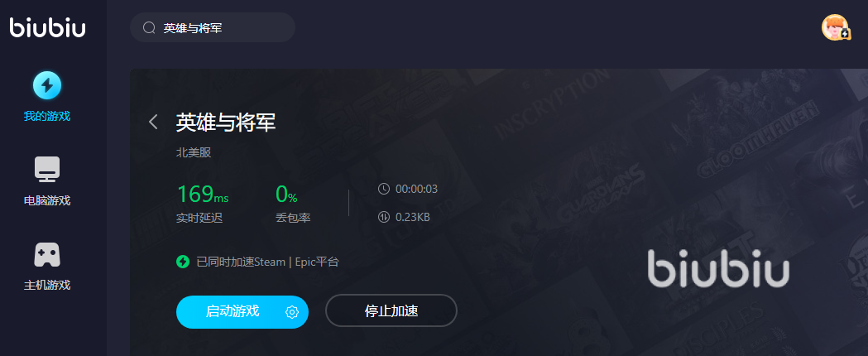Click the search field containing 英雄与将军
The height and width of the screenshot is (356, 868).
click(x=213, y=27)
